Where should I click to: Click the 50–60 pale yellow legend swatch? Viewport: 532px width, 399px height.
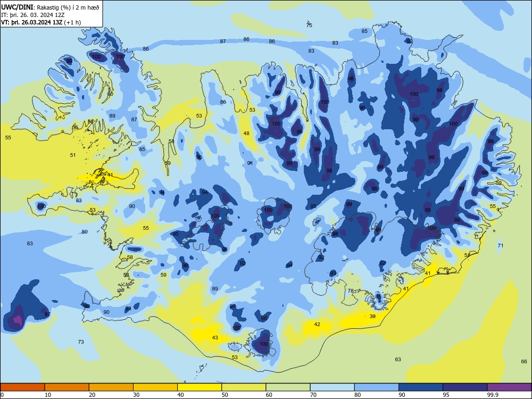coord(244,387)
